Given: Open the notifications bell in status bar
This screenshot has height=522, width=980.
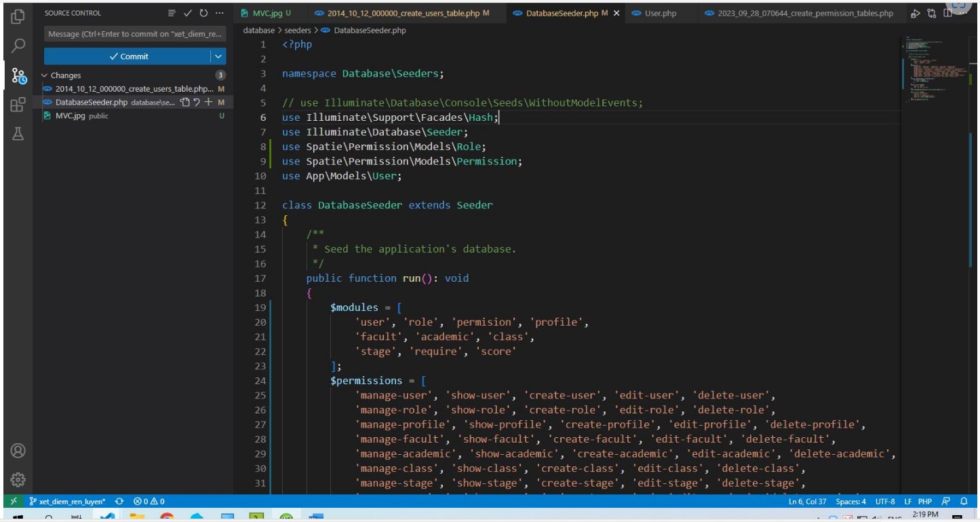Looking at the screenshot, I should [x=963, y=502].
